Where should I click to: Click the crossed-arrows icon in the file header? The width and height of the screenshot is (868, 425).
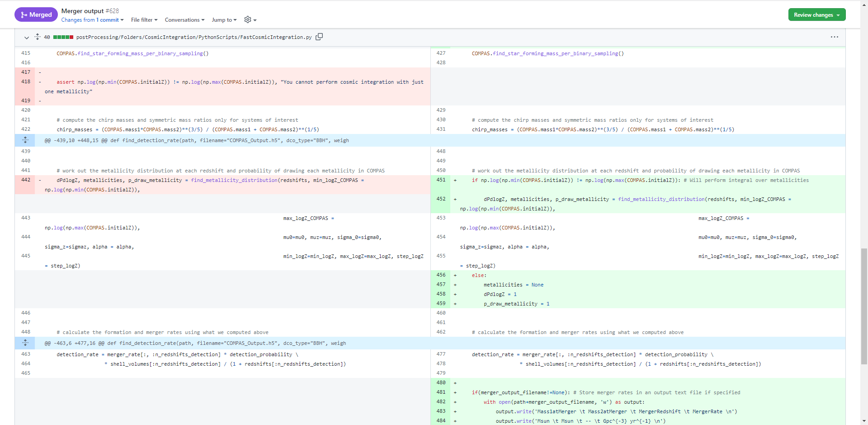(37, 37)
